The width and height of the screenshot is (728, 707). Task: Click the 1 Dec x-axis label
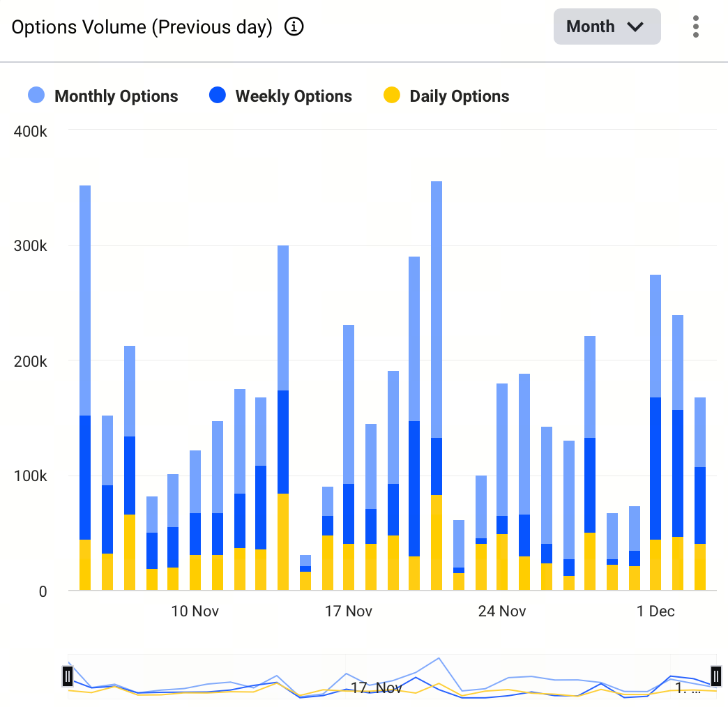click(655, 611)
